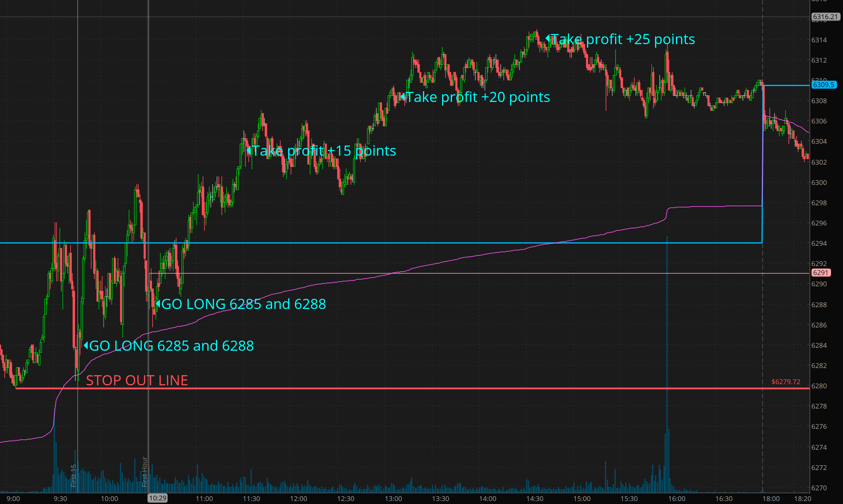Image resolution: width=843 pixels, height=504 pixels.
Task: Click the tall volume spike bar near 16:00
Action: pyautogui.click(x=667, y=458)
